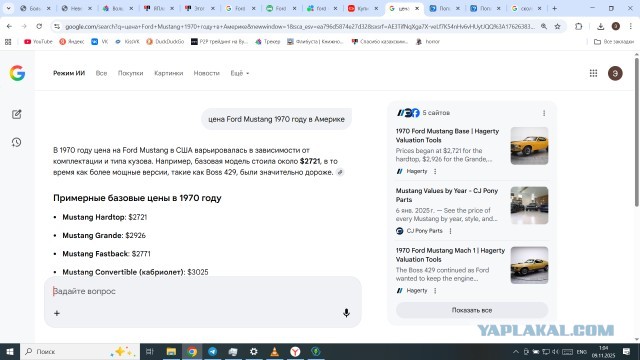Open the Google account avatar
The height and width of the screenshot is (360, 640).
pos(615,73)
